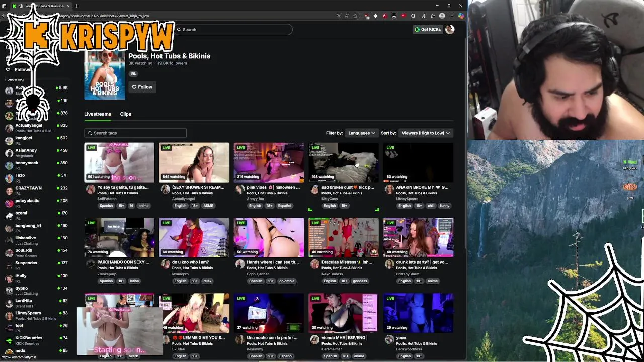Image resolution: width=644 pixels, height=362 pixels.
Task: Click Soul_Rih avatar in sidebar
Action: pyautogui.click(x=9, y=253)
